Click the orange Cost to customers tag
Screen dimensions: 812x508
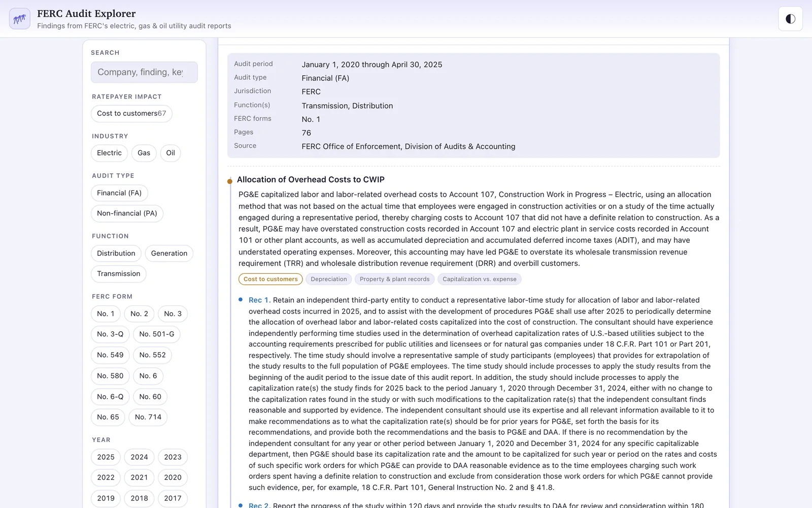pos(270,279)
